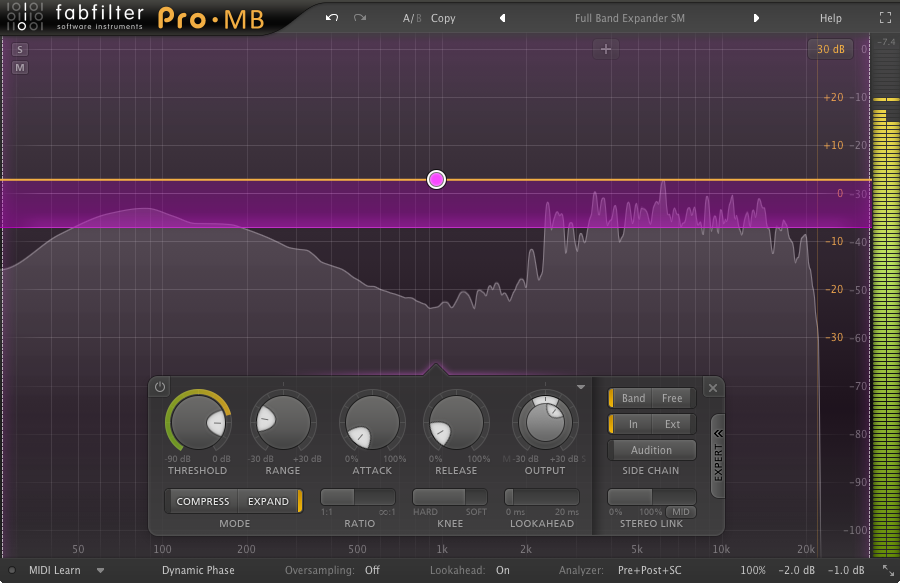
Task: Click the -2.0 dB input level
Action: (796, 570)
